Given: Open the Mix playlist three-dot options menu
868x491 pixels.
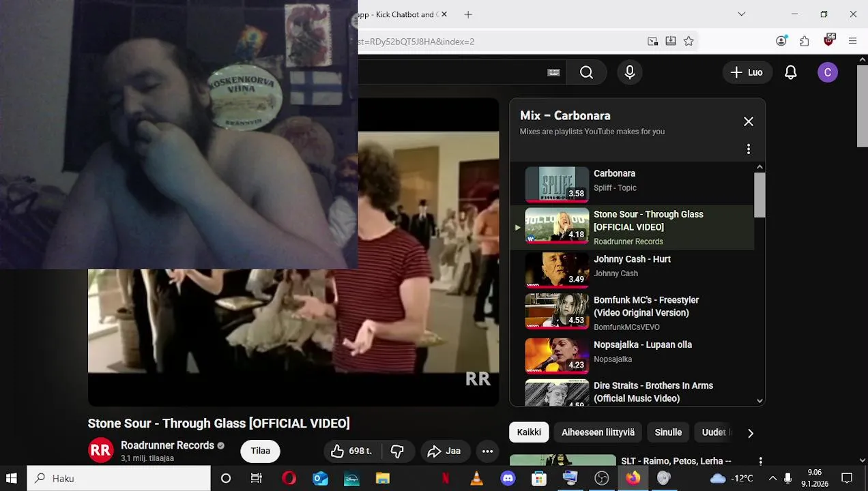Looking at the screenshot, I should [x=749, y=149].
